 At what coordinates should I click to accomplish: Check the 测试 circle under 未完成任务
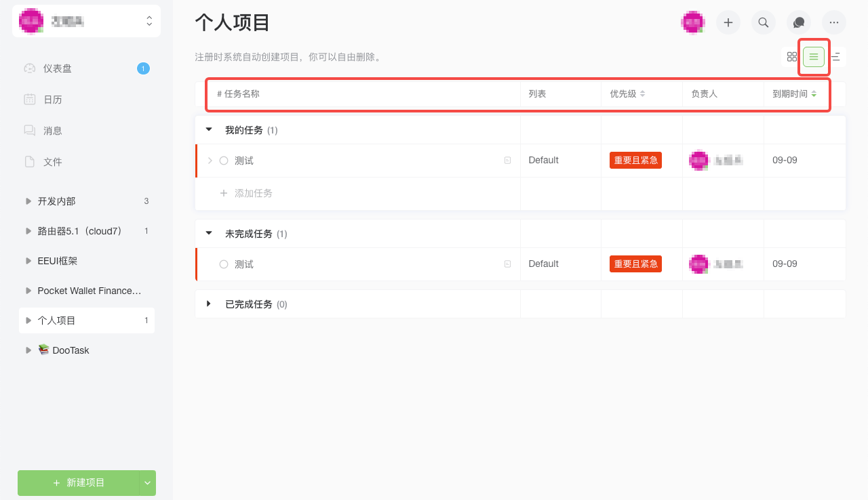click(x=224, y=264)
